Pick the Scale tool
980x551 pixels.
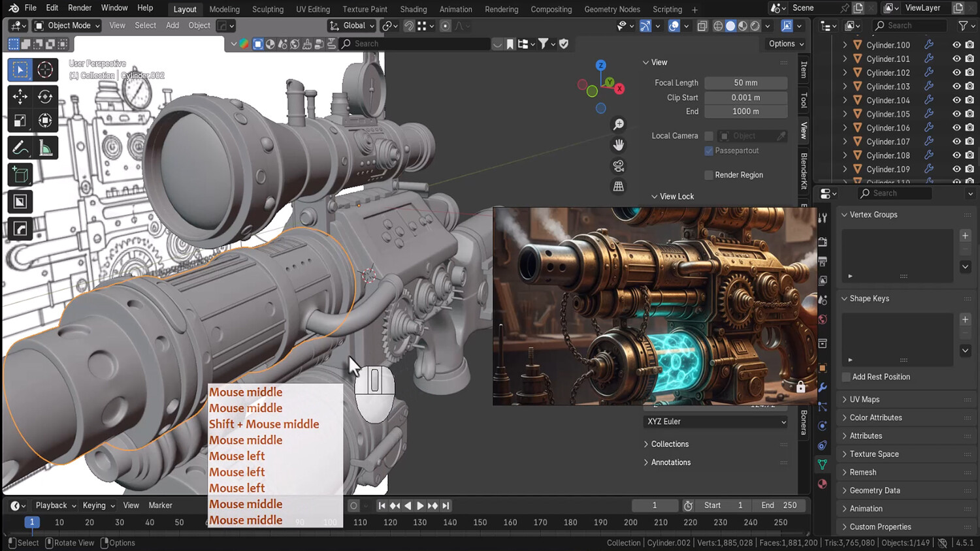(x=20, y=121)
